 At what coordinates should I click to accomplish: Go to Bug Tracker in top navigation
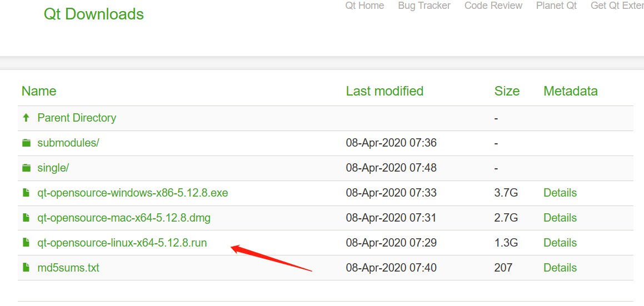click(424, 6)
